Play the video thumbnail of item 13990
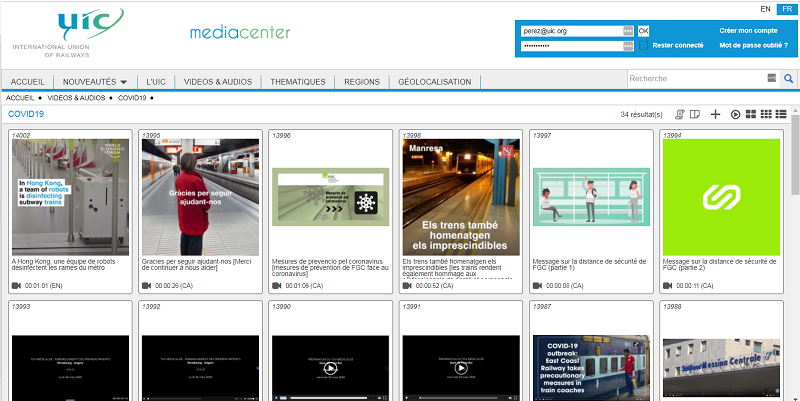 (x=331, y=368)
